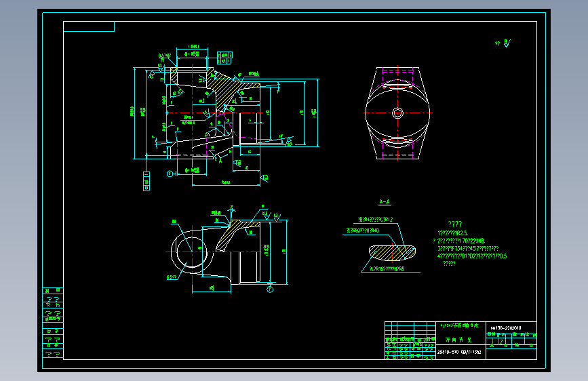588x381 pixels.
Task: Select the "6.5??" leader text in bottom view
Action: tap(171, 277)
